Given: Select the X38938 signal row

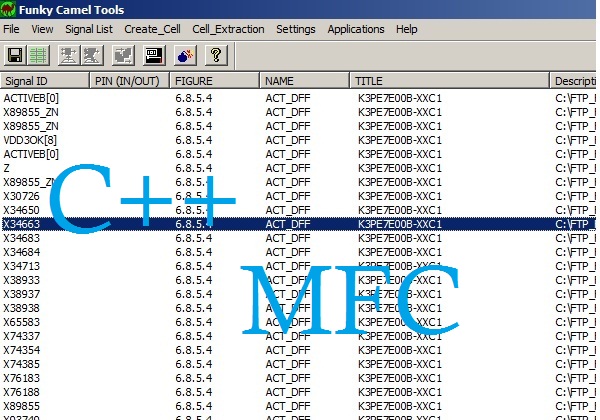Looking at the screenshot, I should pos(298,308).
